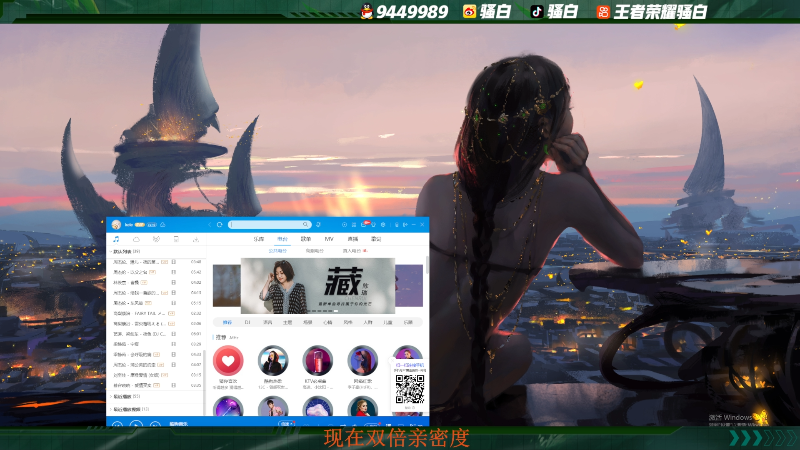
Task: Switch to the 歌词 tab
Action: (376, 239)
